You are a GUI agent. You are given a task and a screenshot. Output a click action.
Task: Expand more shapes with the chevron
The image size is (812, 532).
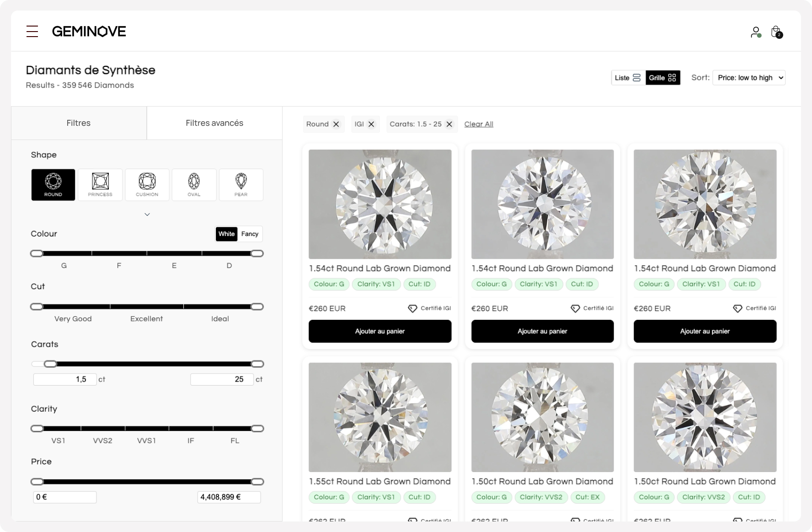click(147, 215)
